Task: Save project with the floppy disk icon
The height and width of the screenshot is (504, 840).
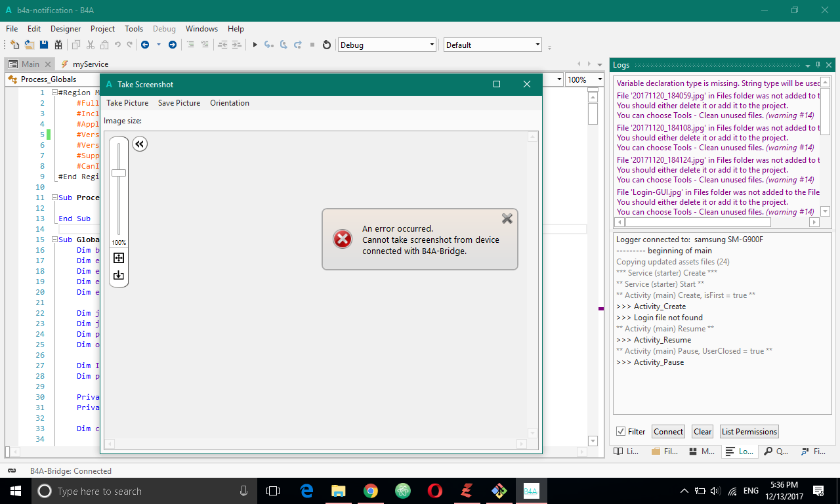Action: click(44, 45)
